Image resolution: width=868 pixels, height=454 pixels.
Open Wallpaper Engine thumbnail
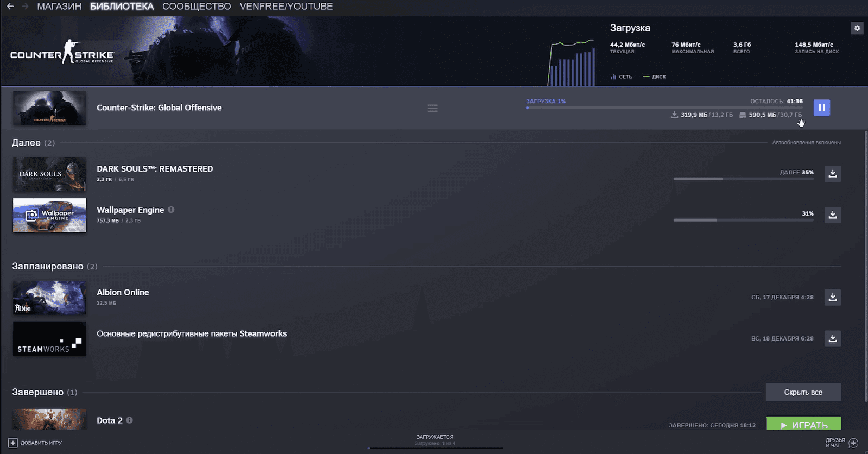(x=49, y=215)
